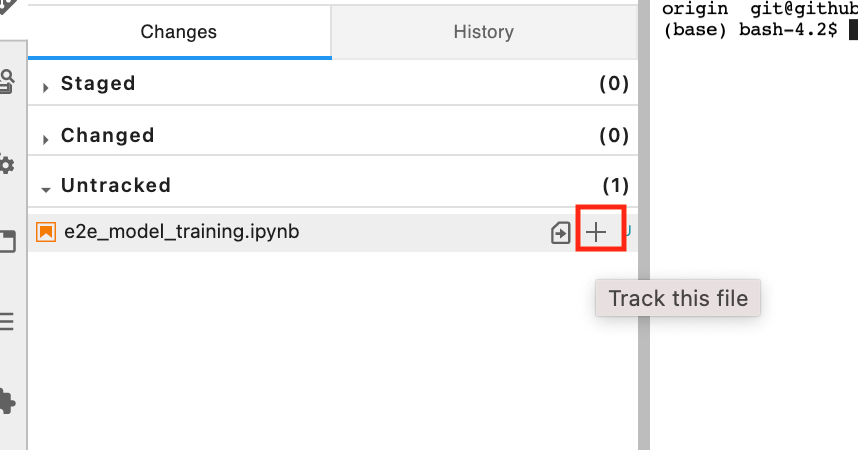Click the Staged count (0)

click(x=613, y=84)
